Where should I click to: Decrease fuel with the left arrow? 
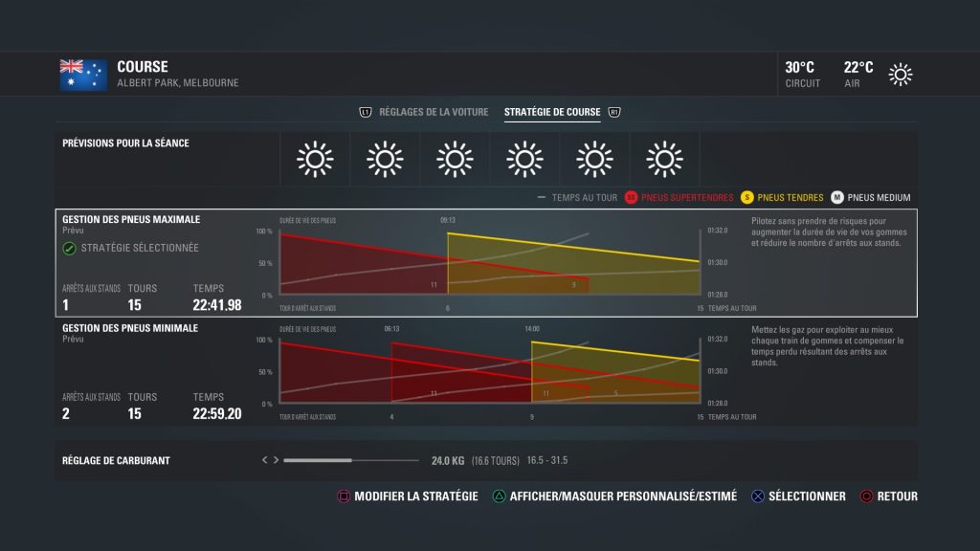point(266,460)
